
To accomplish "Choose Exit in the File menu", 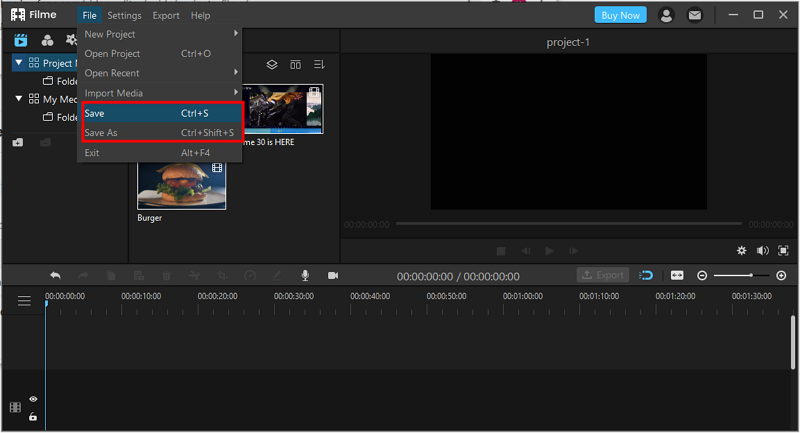I will (x=160, y=152).
